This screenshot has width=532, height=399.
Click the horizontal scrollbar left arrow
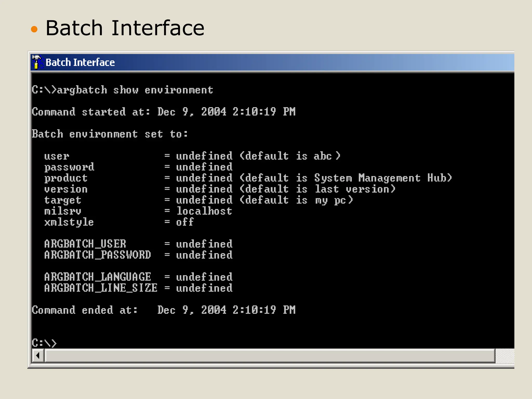point(38,355)
